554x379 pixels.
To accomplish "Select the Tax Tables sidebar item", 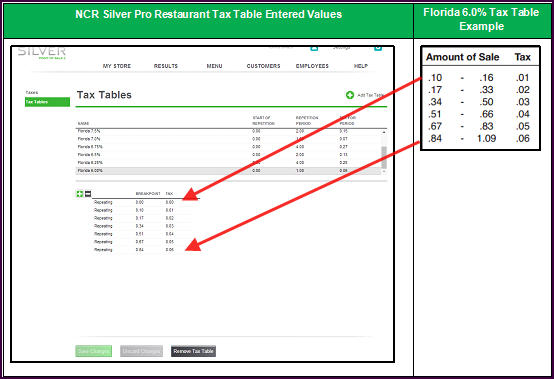I will coord(47,102).
